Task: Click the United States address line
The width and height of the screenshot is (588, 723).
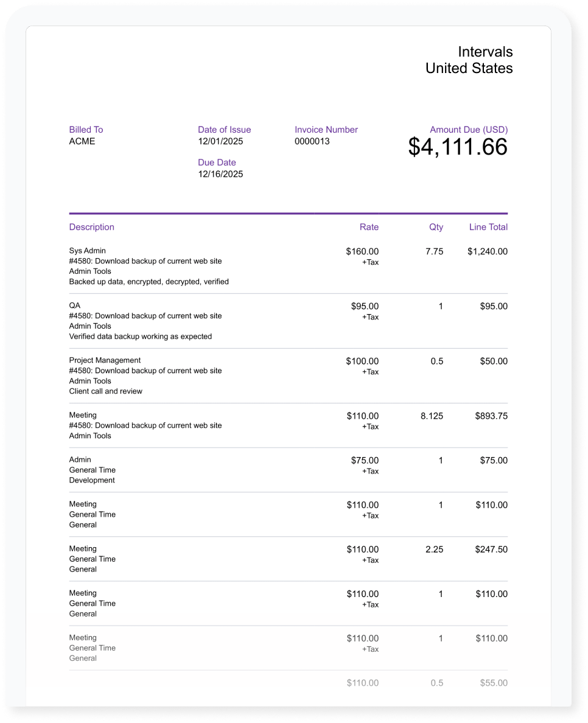Action: 469,69
